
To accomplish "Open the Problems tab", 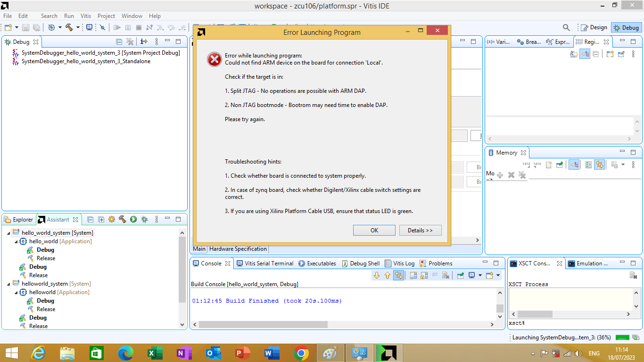I will (436, 263).
